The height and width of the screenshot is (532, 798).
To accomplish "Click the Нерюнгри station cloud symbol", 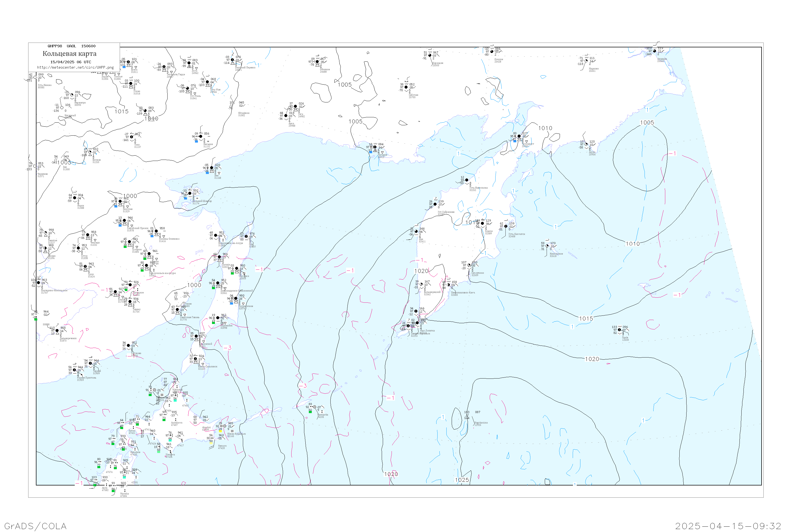I will [72, 95].
